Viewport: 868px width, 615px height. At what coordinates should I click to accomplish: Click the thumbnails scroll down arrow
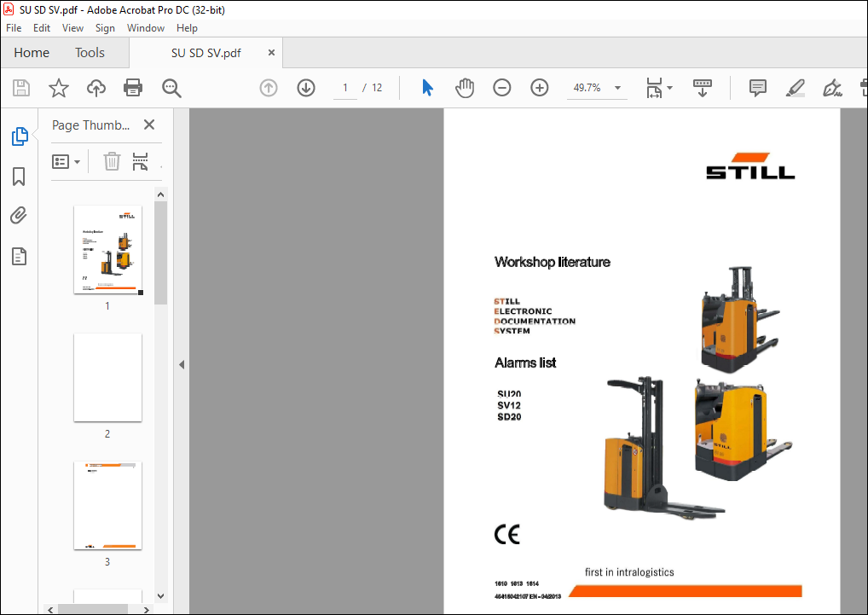pyautogui.click(x=160, y=596)
